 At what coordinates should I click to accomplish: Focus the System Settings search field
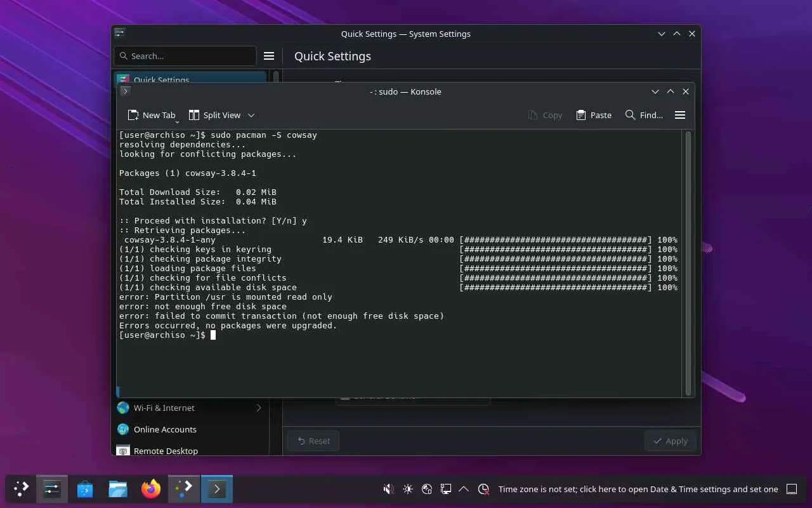tap(185, 56)
